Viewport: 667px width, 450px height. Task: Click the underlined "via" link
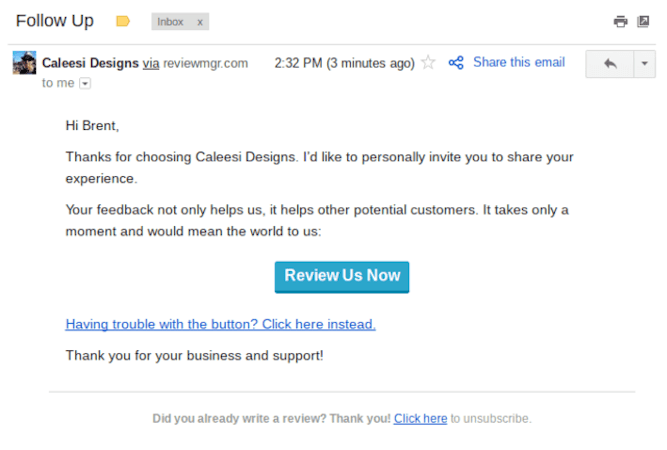pos(151,63)
